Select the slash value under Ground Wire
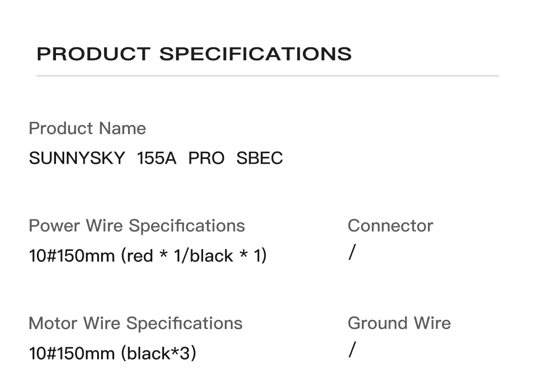The width and height of the screenshot is (539, 392). 352,349
